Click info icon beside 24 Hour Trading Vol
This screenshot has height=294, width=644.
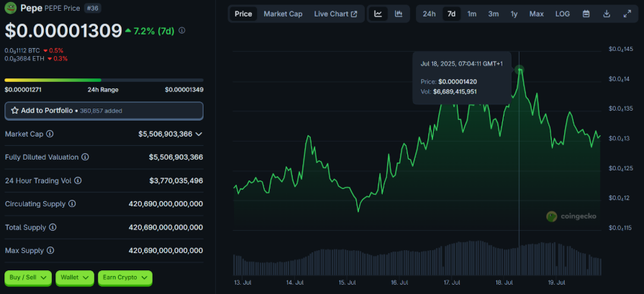click(x=78, y=180)
